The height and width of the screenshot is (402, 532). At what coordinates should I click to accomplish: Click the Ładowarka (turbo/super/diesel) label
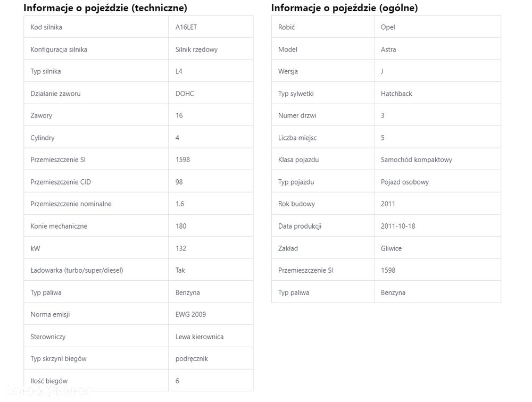tap(77, 270)
